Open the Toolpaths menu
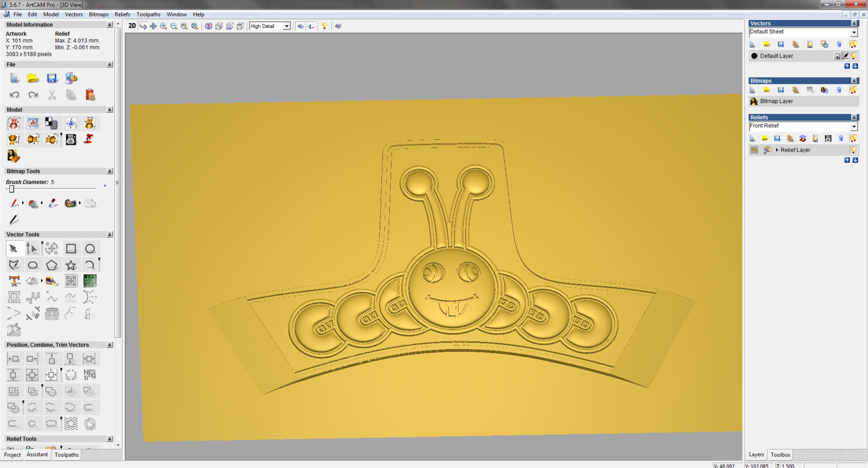Viewport: 868px width, 468px height. [148, 14]
